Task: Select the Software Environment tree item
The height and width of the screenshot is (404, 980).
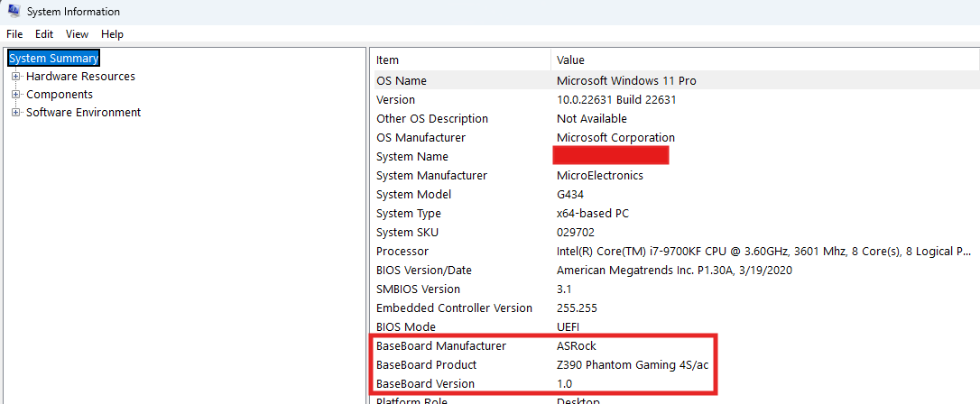Action: 83,113
